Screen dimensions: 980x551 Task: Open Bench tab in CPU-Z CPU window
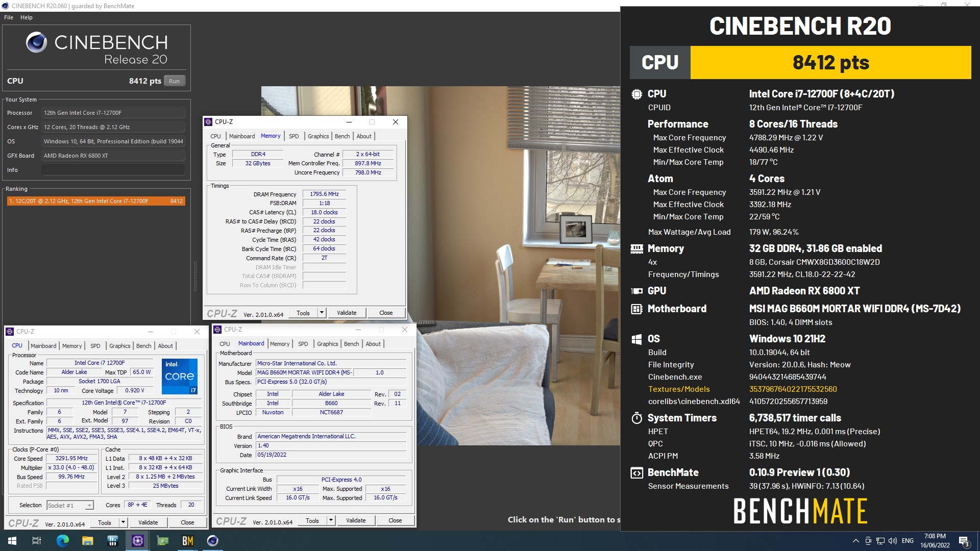(x=144, y=346)
